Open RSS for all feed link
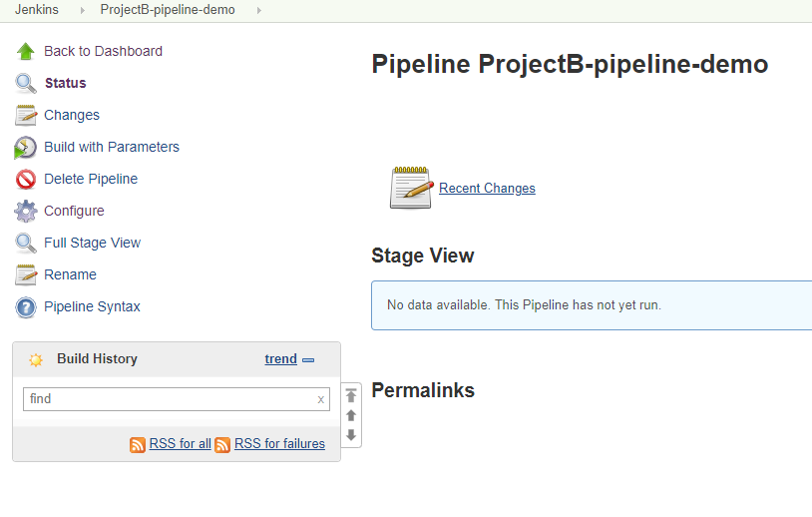Viewport: 812px width, 517px height. (180, 444)
